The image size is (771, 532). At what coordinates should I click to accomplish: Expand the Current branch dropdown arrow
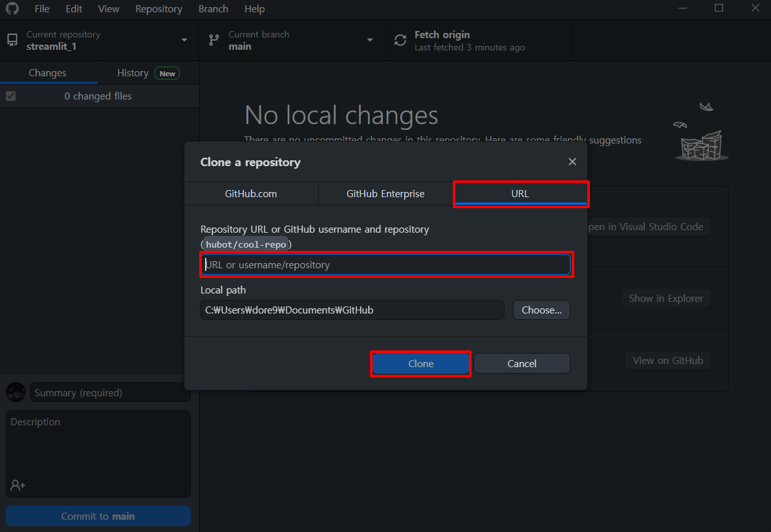370,40
